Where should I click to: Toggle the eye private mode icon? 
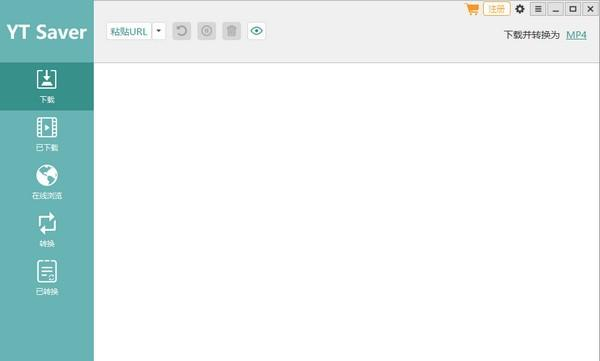(256, 31)
